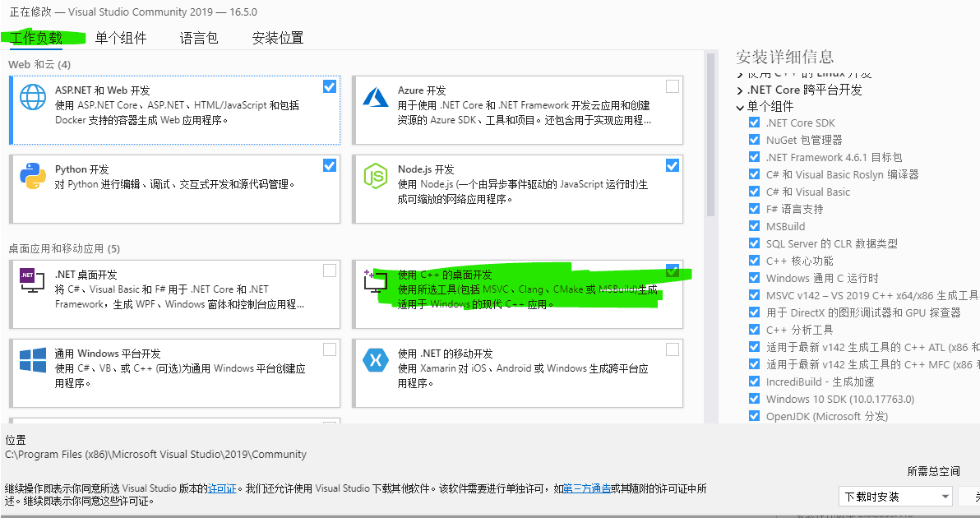The width and height of the screenshot is (980, 518).
Task: Uncheck IncrediBuild - 生成加速 component
Action: pyautogui.click(x=755, y=382)
